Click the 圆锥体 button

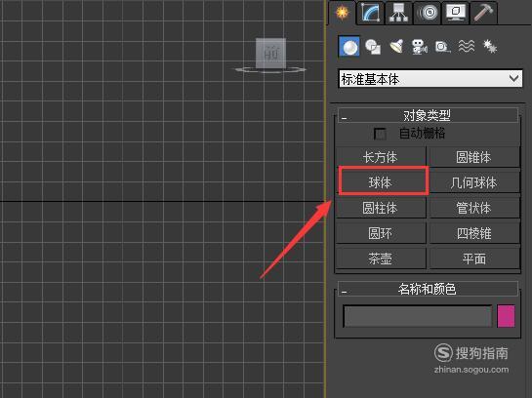[474, 157]
